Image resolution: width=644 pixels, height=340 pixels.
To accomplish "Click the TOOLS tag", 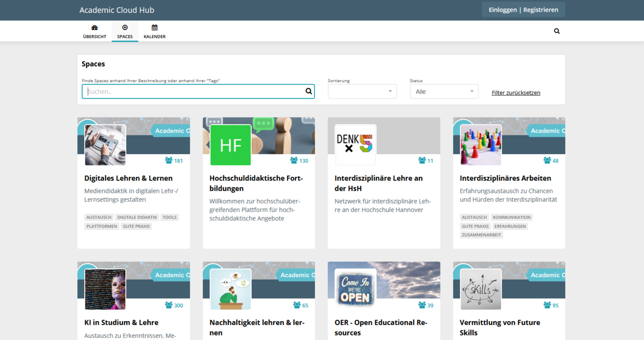I will 170,218.
